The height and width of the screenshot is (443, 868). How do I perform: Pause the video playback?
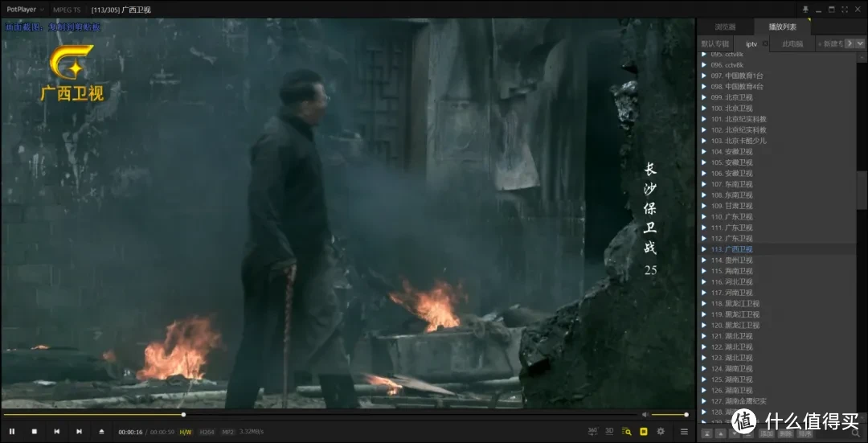pos(12,432)
